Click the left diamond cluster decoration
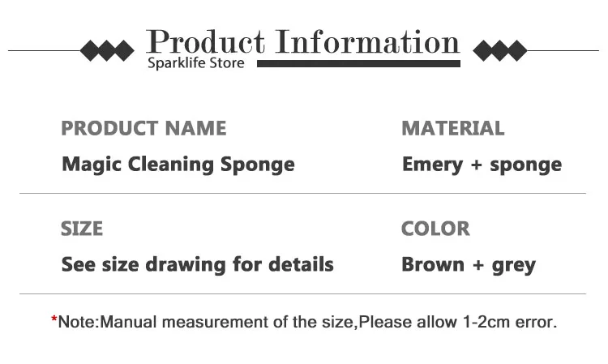Viewport: 608px width, 364px height. pos(107,51)
